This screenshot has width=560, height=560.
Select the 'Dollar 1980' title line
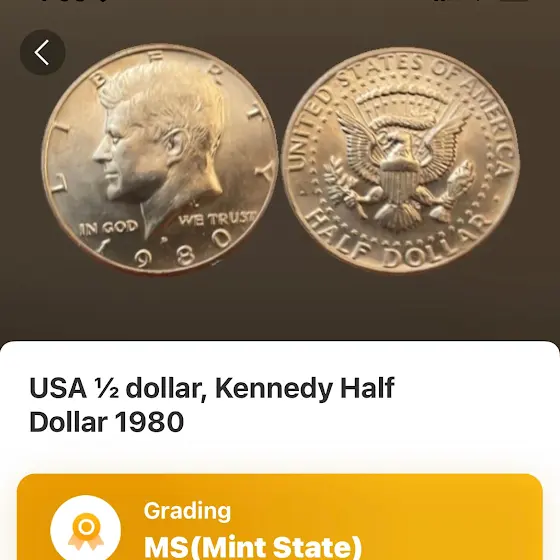click(106, 422)
